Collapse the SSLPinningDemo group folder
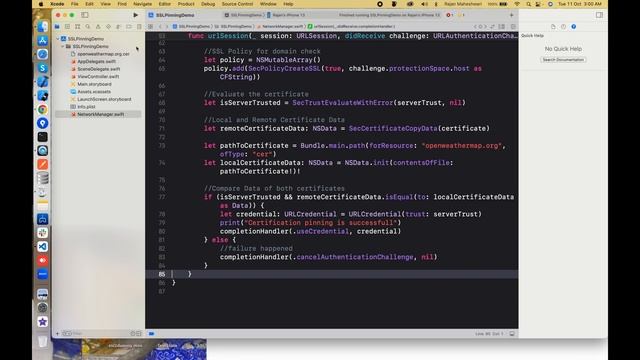640x360 pixels. click(x=63, y=47)
